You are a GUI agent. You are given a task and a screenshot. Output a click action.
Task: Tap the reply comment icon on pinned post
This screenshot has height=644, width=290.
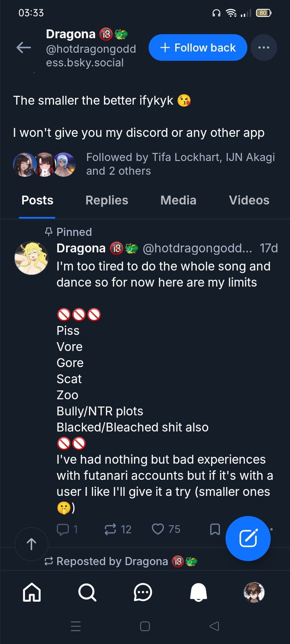63,529
